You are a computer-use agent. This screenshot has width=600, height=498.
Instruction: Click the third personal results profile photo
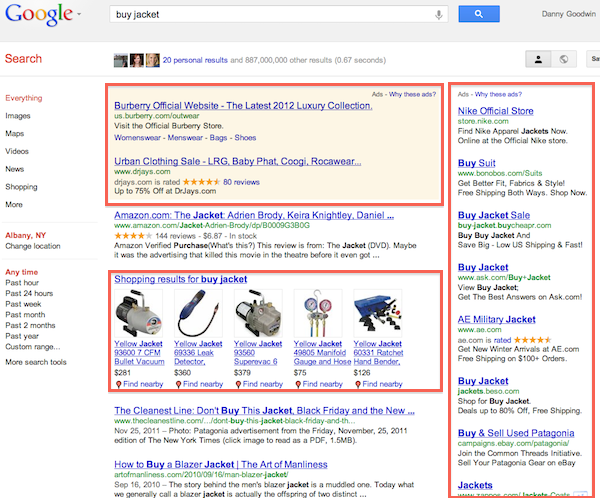(x=153, y=60)
